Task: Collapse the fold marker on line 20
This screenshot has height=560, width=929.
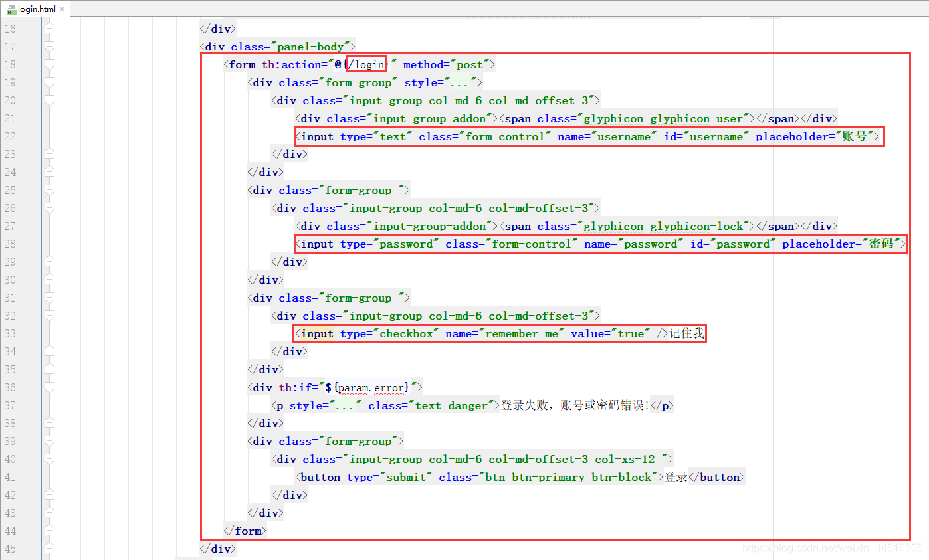Action: (49, 100)
